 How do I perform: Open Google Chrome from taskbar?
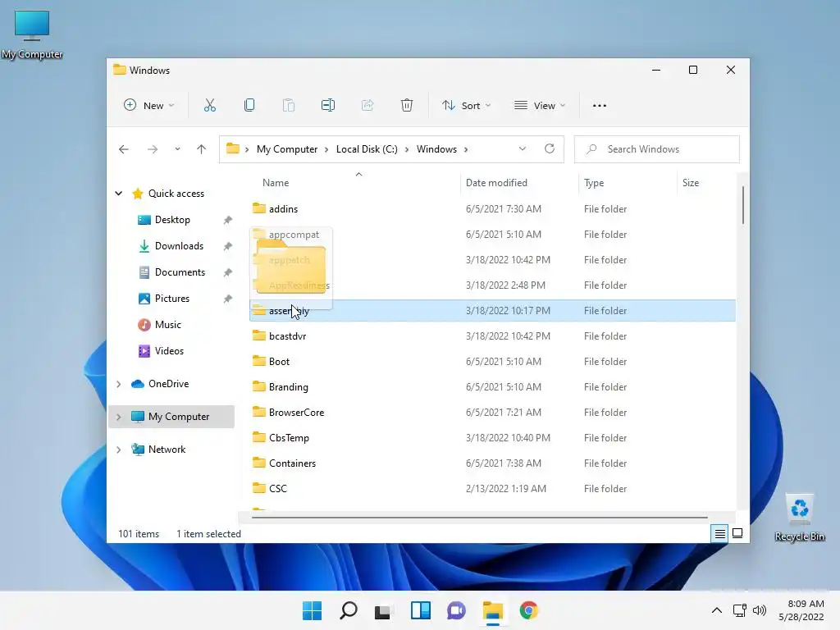528,610
